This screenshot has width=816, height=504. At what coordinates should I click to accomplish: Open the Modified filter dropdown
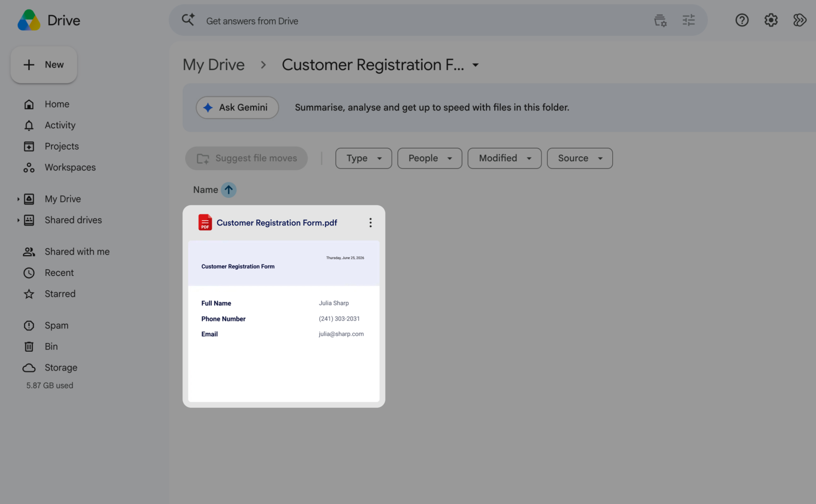[x=505, y=158]
